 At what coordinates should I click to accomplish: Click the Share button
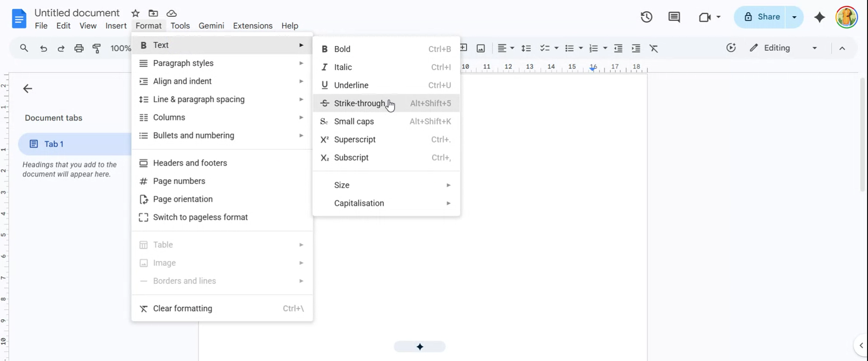click(x=760, y=17)
